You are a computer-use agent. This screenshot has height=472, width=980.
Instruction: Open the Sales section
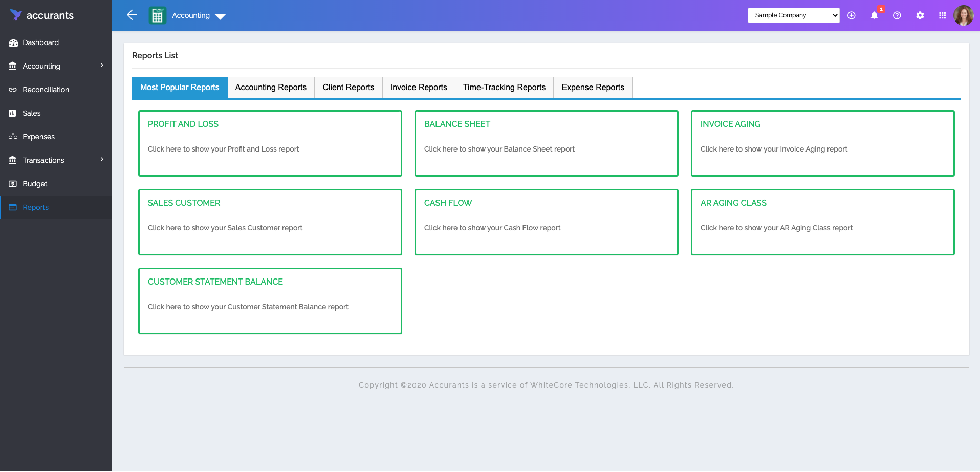click(32, 113)
